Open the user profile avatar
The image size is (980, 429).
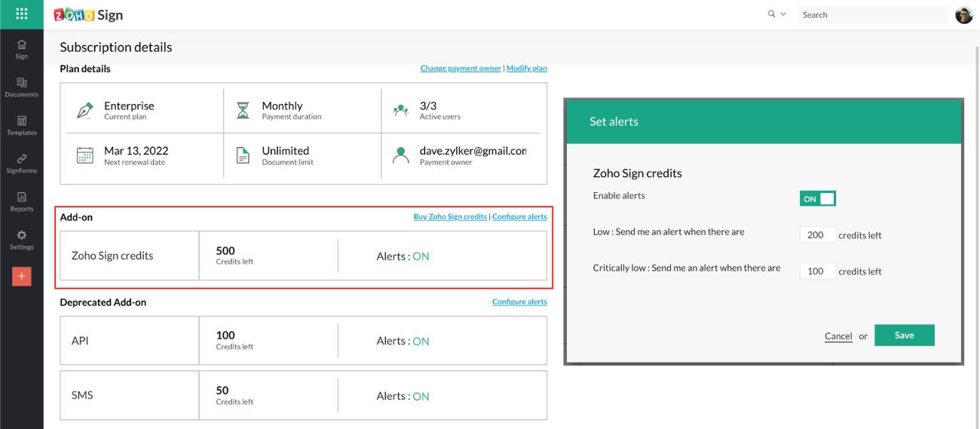964,14
